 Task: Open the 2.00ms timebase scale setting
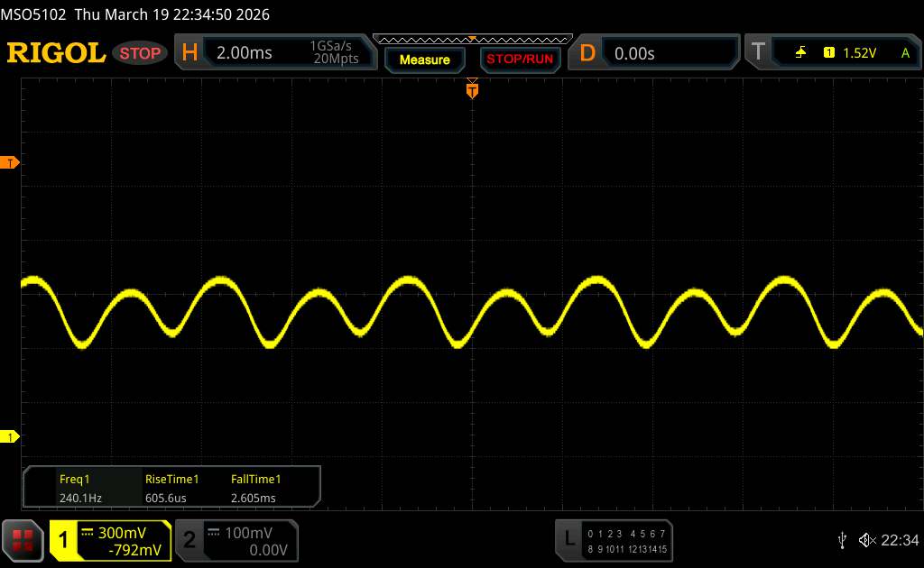[x=245, y=53]
